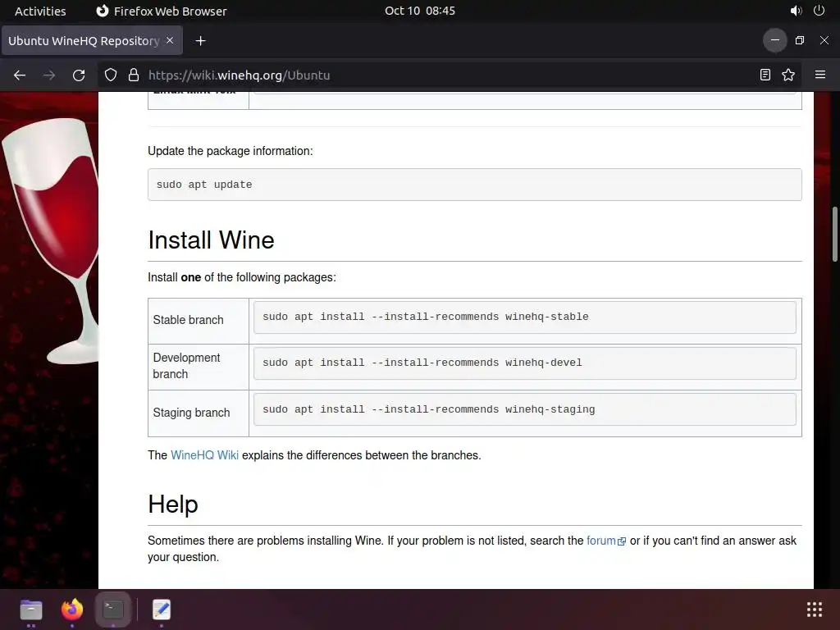Image resolution: width=840 pixels, height=630 pixels.
Task: Open Files from the dock
Action: [31, 609]
